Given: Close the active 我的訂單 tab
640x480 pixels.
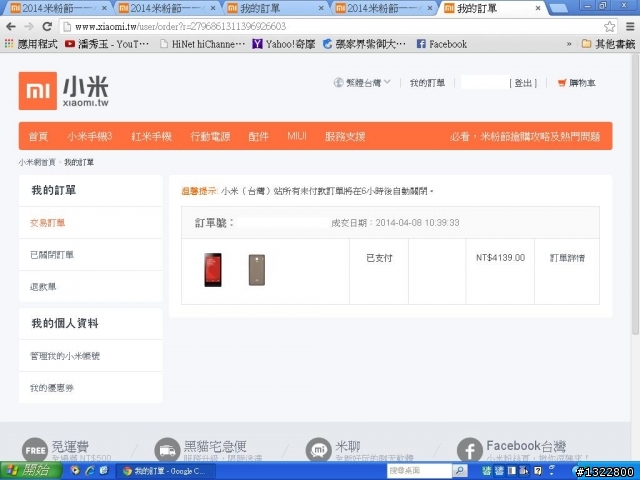Looking at the screenshot, I should coord(538,8).
